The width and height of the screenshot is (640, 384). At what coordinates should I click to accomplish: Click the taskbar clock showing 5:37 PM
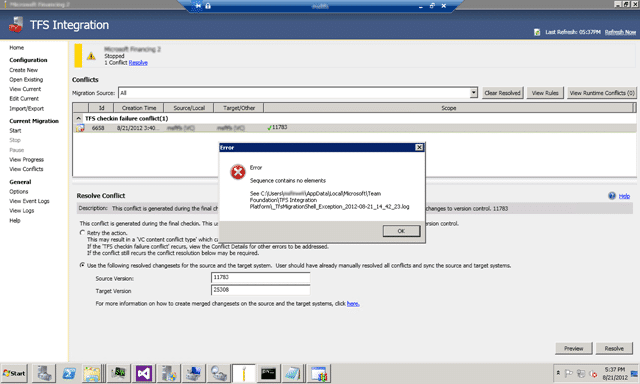[615, 373]
